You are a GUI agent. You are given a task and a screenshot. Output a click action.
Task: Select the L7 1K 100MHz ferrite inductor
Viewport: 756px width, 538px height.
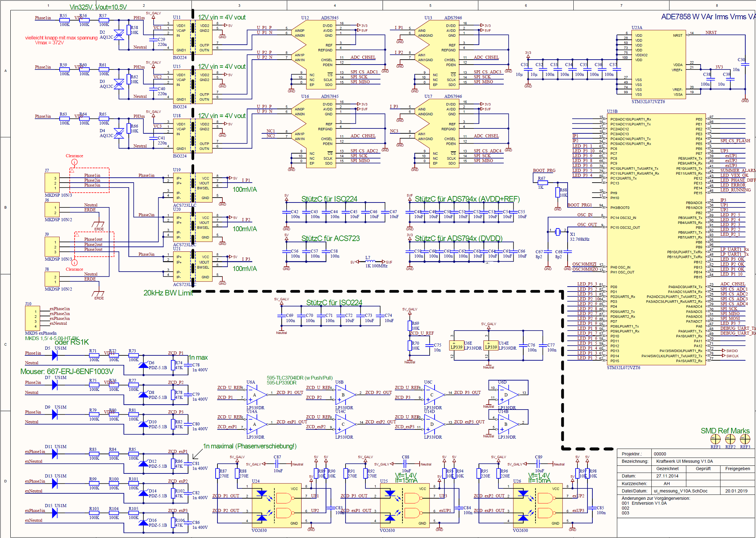coord(370,261)
